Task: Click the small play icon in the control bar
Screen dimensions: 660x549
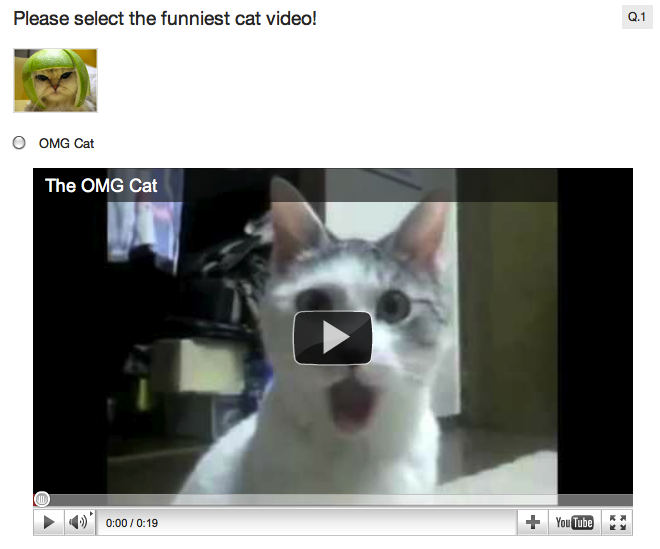Action: [x=49, y=522]
